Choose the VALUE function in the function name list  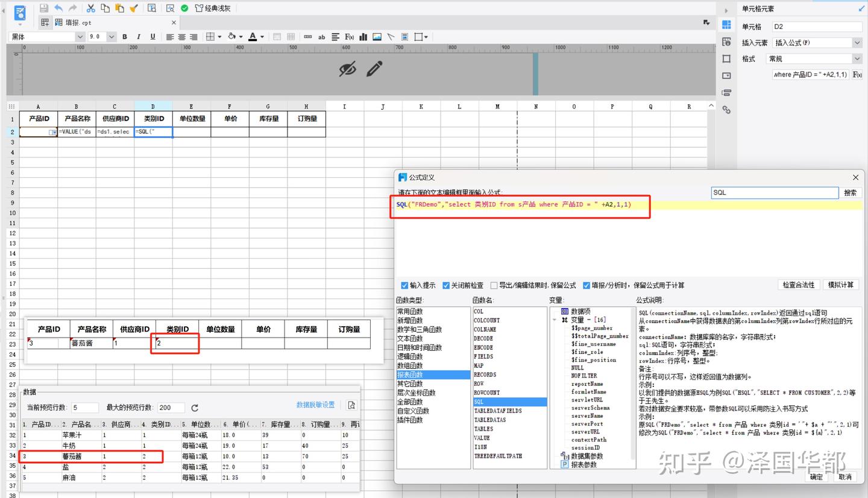482,438
